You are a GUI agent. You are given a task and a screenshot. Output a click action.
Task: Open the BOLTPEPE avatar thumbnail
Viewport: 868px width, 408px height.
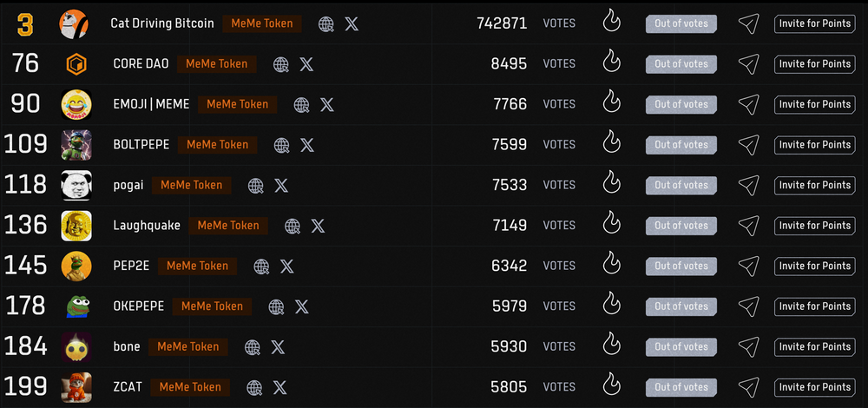pos(76,145)
